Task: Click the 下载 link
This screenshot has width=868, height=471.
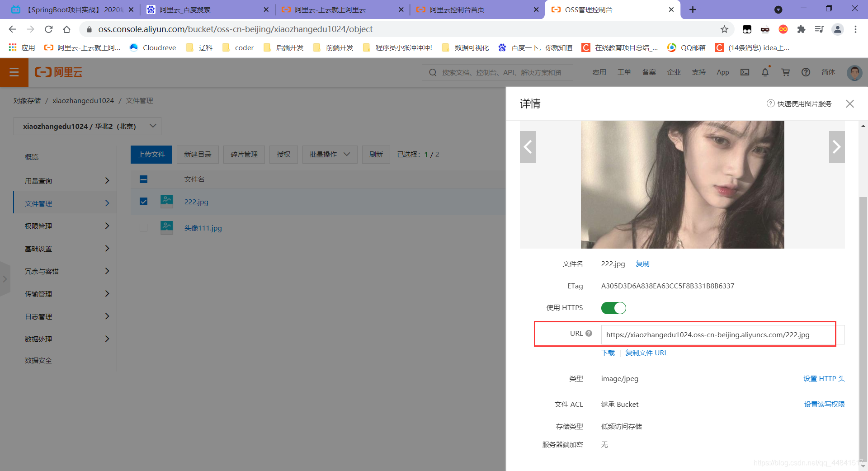Action: [x=608, y=353]
